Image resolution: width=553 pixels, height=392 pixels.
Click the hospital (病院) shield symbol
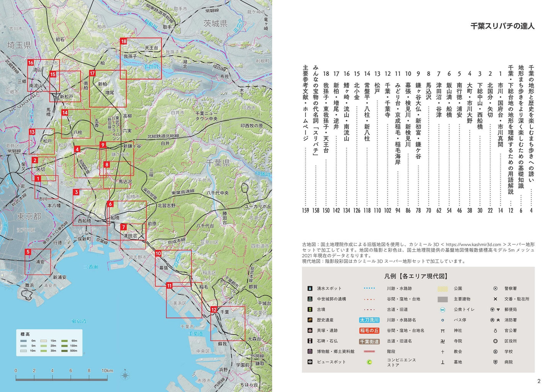(x=495, y=362)
